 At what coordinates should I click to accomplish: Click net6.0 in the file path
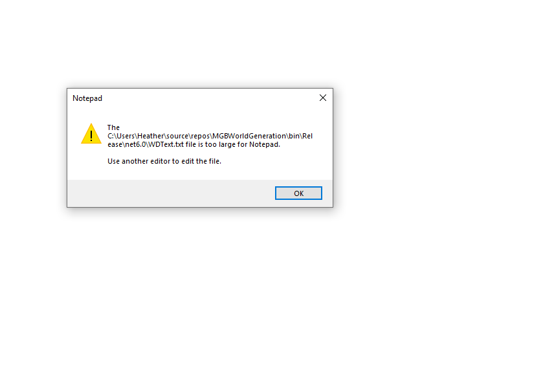(x=135, y=144)
